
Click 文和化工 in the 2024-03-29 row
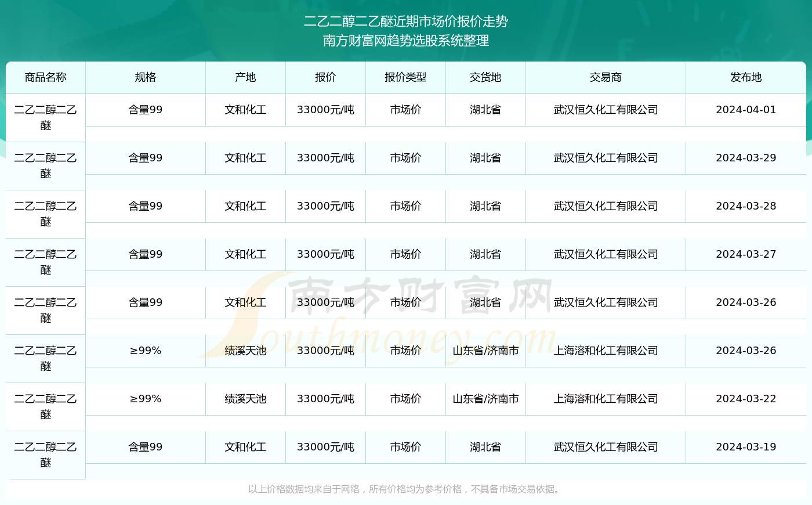245,158
